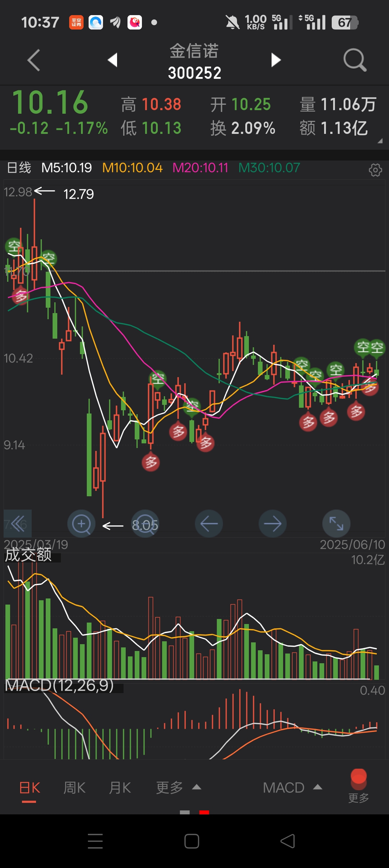Move chart left with arrow button
The height and width of the screenshot is (868, 389).
click(x=209, y=524)
